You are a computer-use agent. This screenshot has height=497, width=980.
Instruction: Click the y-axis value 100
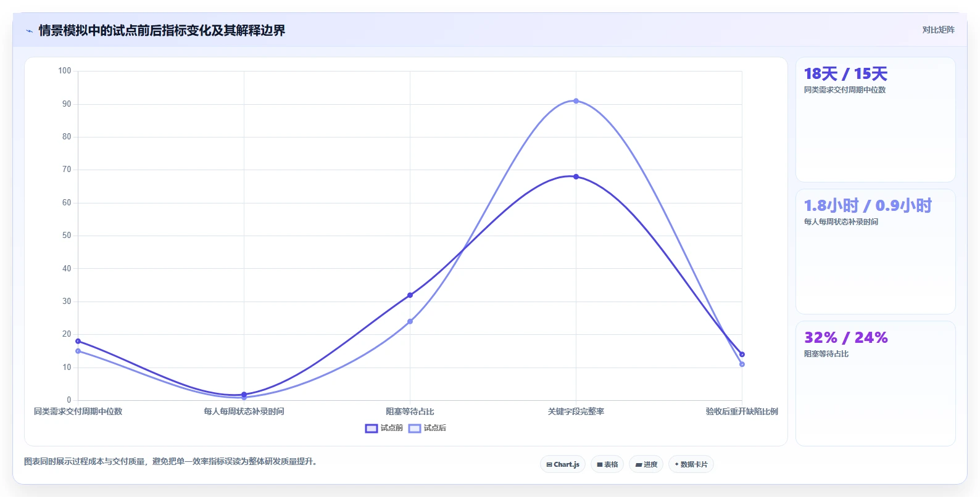point(64,71)
